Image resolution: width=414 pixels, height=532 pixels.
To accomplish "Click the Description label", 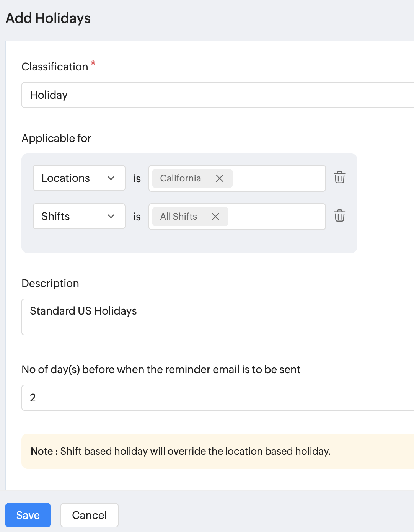I will [x=50, y=283].
